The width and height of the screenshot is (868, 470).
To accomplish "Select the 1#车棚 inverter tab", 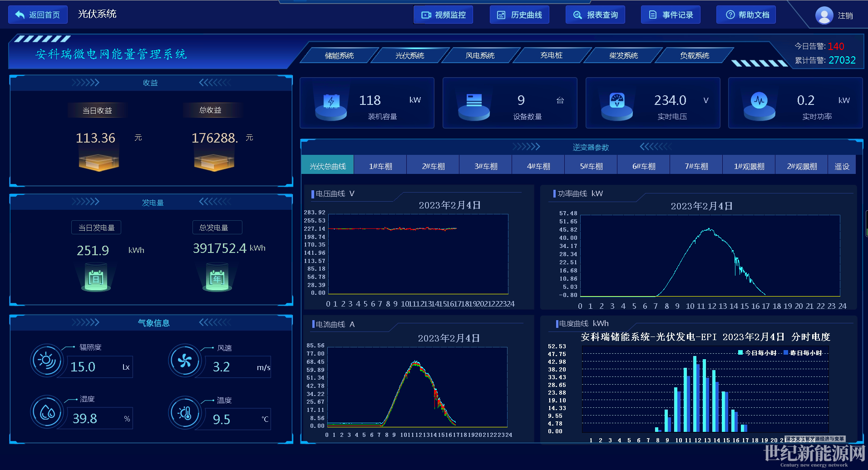I will [380, 166].
